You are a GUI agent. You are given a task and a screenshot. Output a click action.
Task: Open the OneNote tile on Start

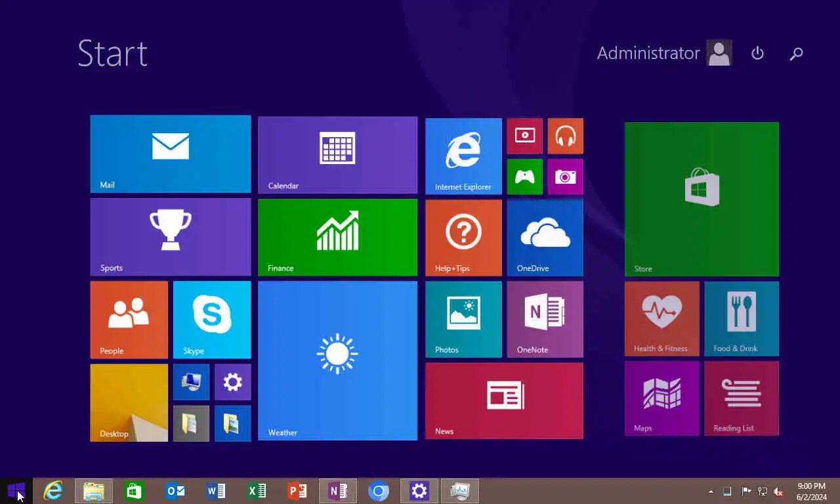pos(545,319)
